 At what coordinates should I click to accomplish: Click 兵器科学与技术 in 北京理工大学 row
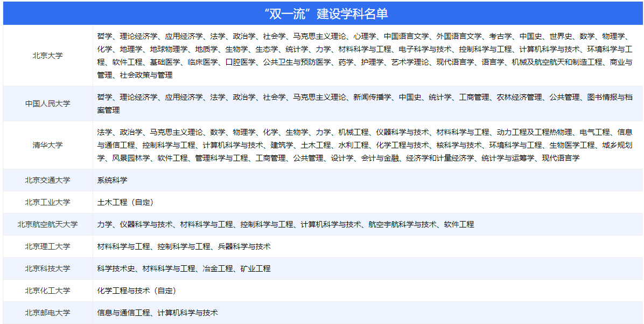(244, 246)
